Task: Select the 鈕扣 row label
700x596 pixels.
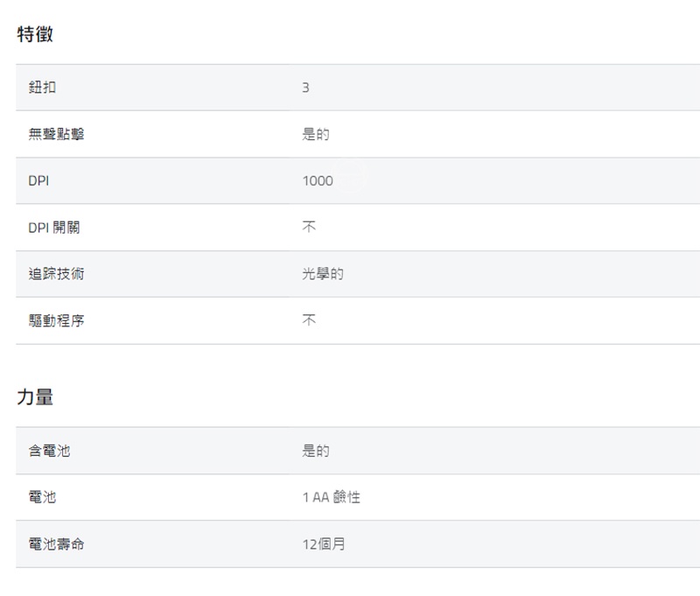Action: coord(42,88)
